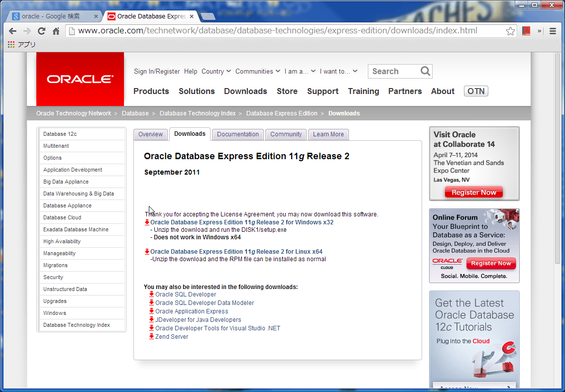Open the Downloads navigation menu item

tap(245, 91)
